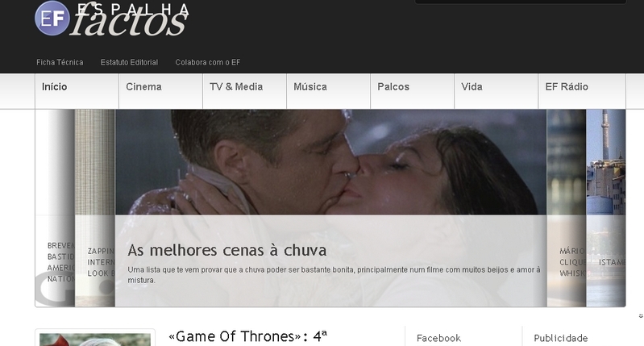Expand the Istambul slide with minaret

click(606, 208)
